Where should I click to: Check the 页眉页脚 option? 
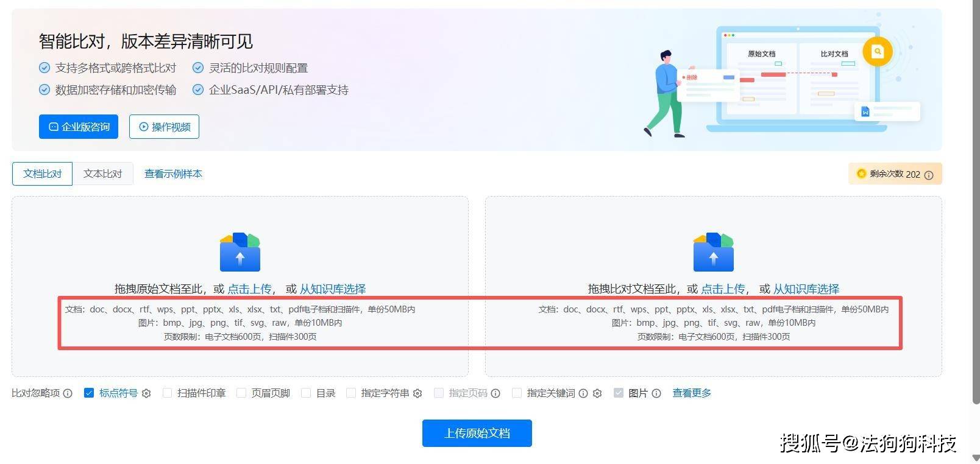241,393
